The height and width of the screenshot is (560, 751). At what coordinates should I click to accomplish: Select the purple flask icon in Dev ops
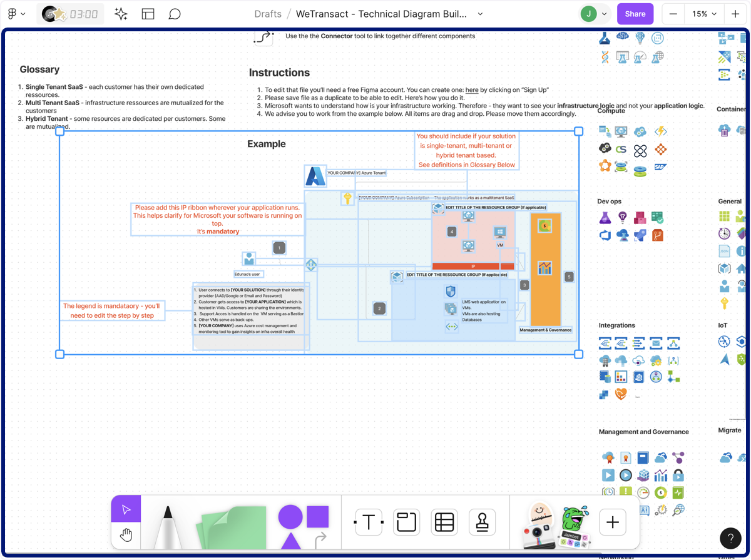click(605, 218)
